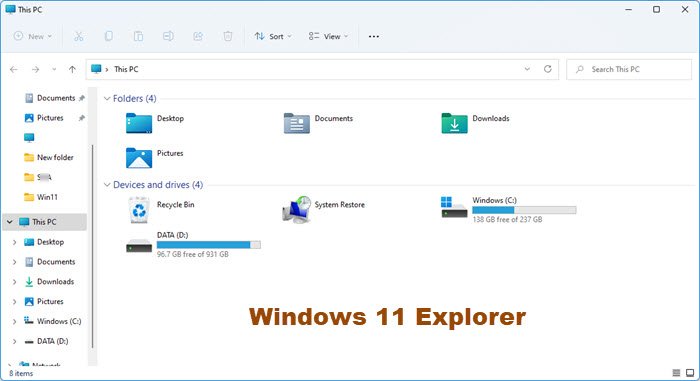Open the Documents folder icon in Folders

point(296,123)
